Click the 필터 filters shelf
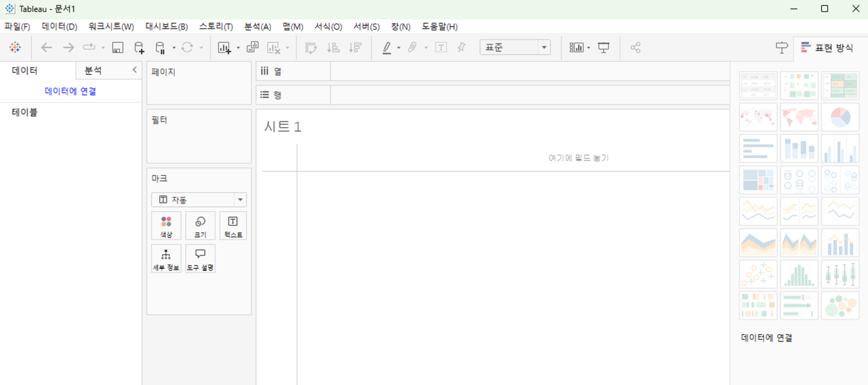 [199, 136]
